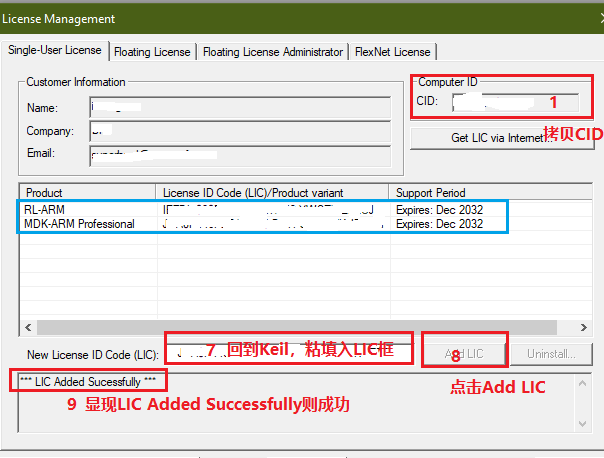Click the license list right scroll arrow
This screenshot has width=604, height=458.
(x=584, y=327)
